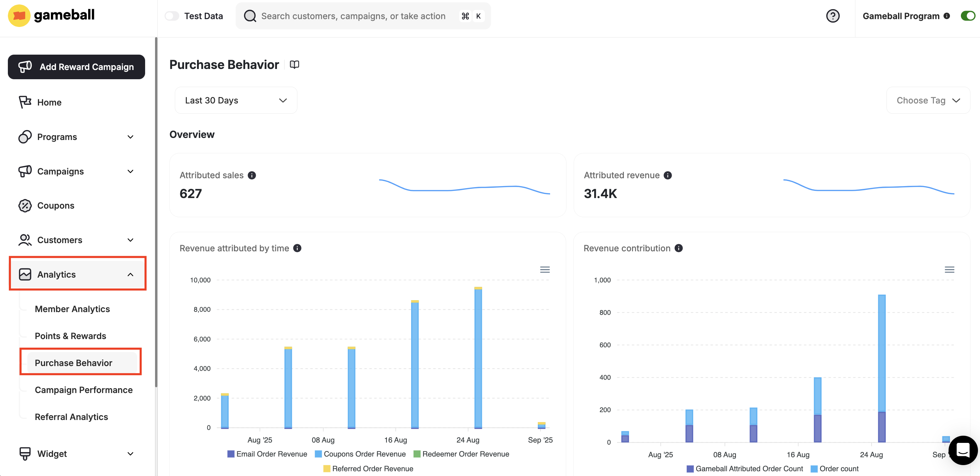Viewport: 980px width, 476px height.
Task: Open the Last 30 Days date range dropdown
Action: pos(236,100)
